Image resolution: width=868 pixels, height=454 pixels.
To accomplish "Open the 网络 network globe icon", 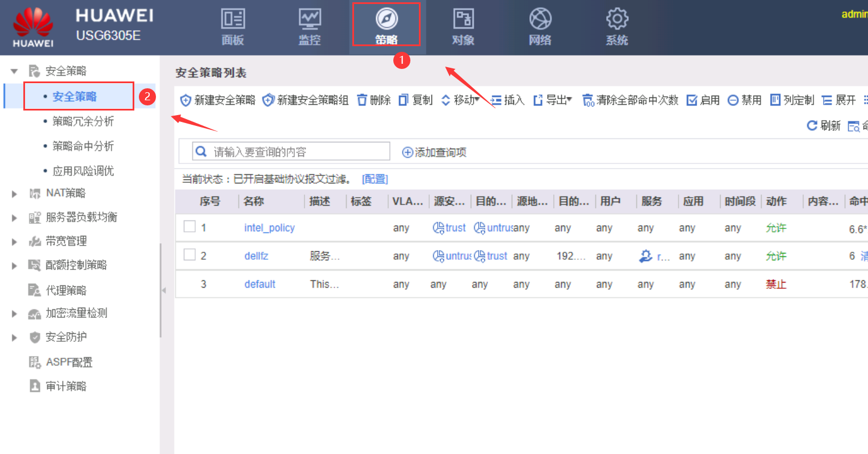I will pos(540,19).
